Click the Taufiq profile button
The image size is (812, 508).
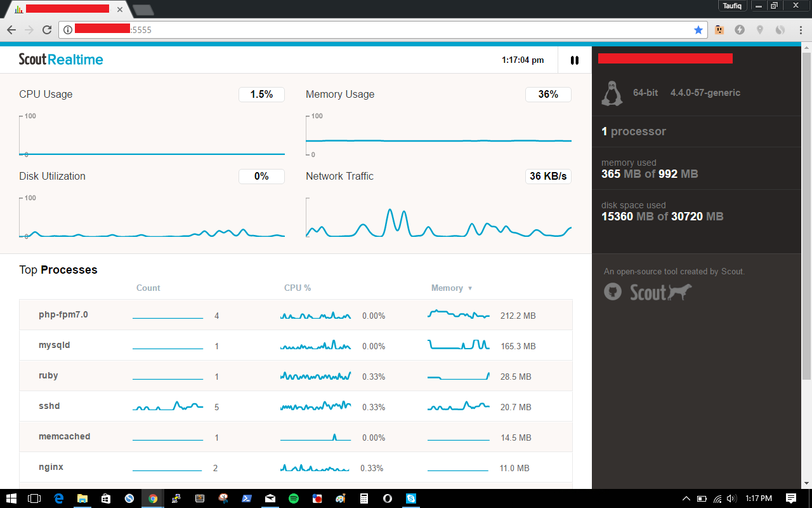coord(733,5)
